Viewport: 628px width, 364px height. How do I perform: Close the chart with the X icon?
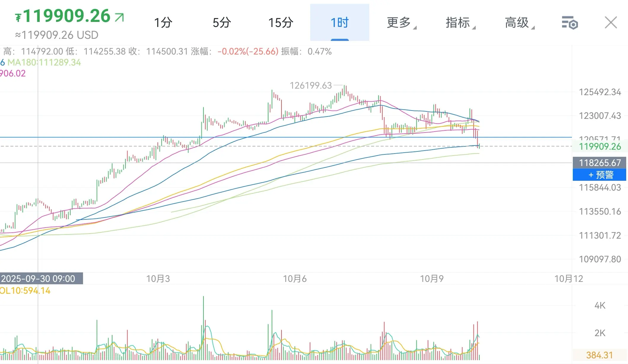tap(610, 23)
